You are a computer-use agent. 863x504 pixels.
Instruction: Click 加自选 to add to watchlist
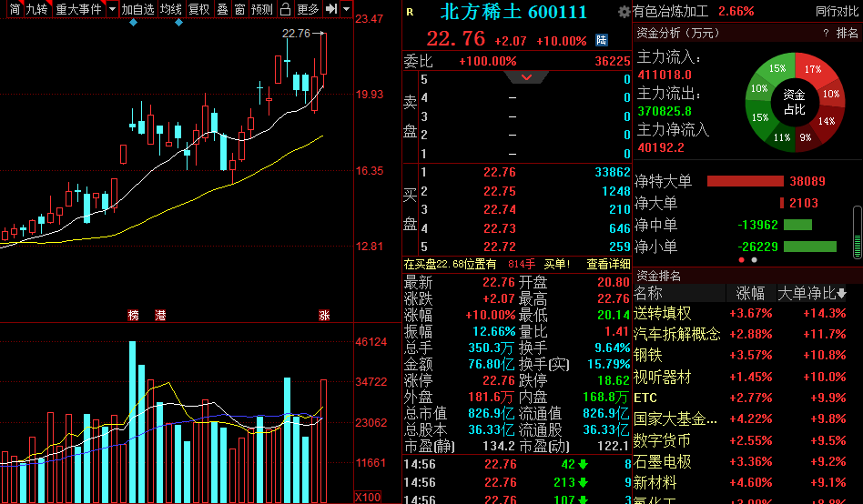pyautogui.click(x=138, y=9)
